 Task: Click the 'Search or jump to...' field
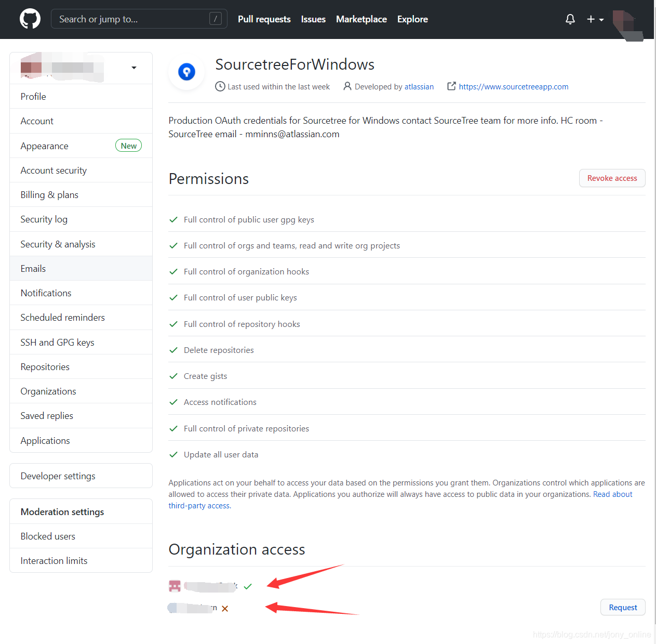coord(139,19)
